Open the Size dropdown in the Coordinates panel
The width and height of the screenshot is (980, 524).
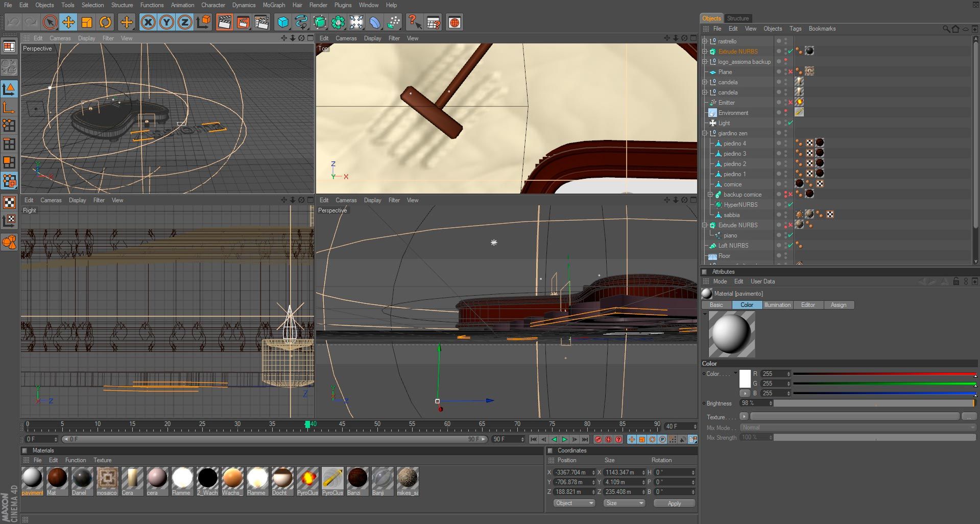tap(624, 503)
